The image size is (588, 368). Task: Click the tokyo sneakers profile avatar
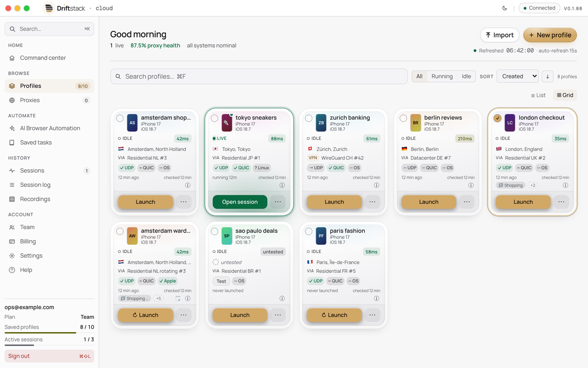226,123
